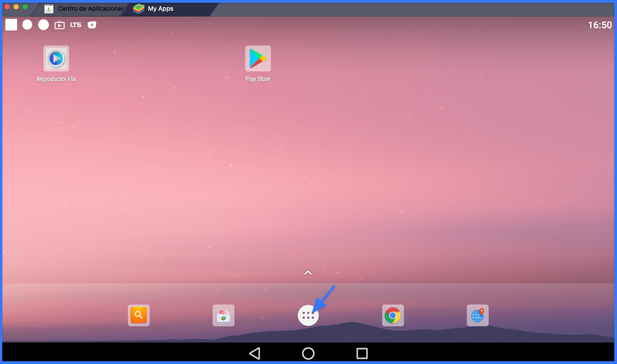617x364 pixels.
Task: Click the TV icon in the top bar
Action: [x=60, y=25]
